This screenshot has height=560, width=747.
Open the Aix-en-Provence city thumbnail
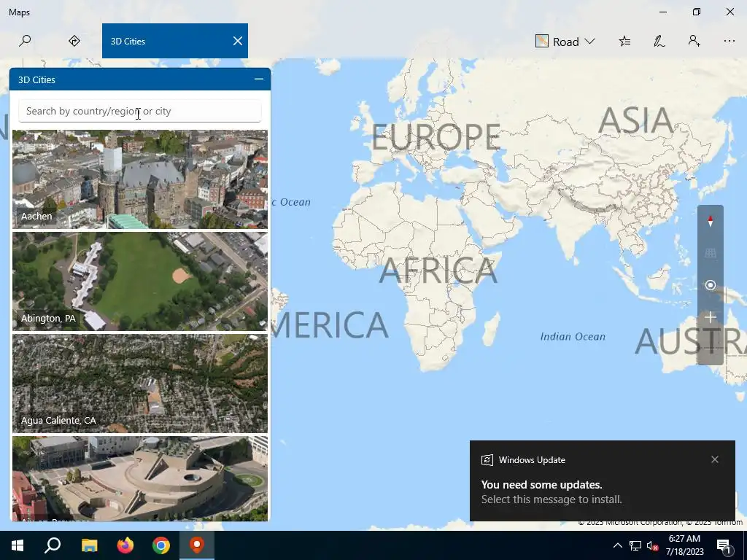pos(140,478)
